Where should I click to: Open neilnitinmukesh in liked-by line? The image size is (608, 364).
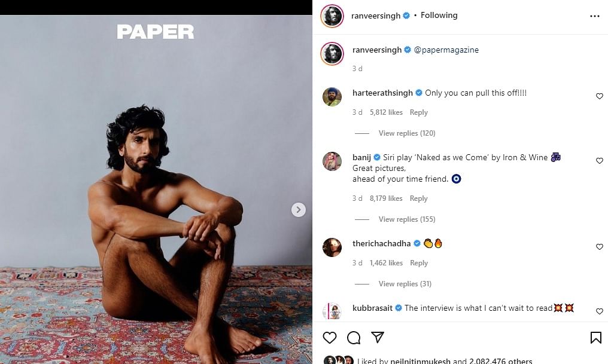tap(420, 360)
